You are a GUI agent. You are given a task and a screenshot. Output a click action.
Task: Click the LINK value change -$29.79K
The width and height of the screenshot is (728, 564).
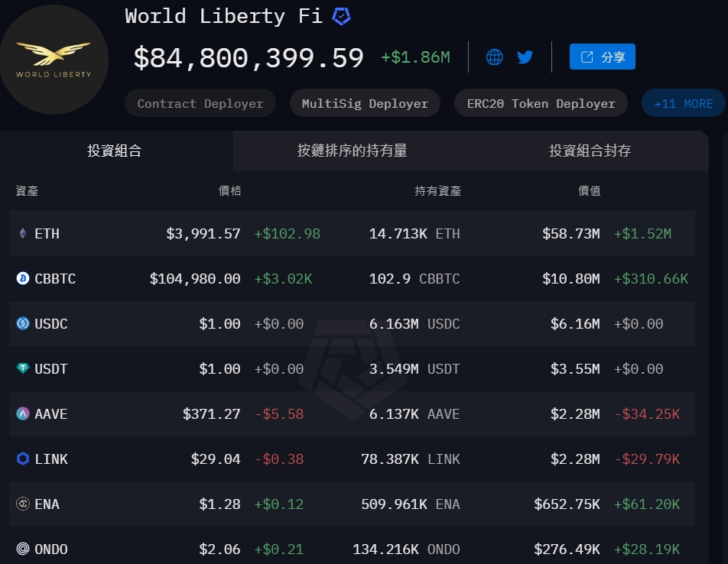click(x=647, y=459)
